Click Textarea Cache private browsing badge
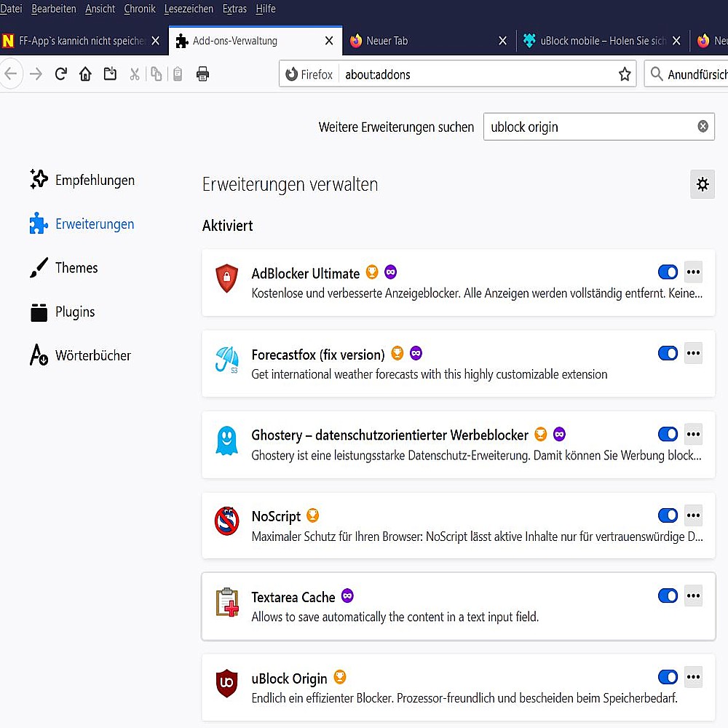The width and height of the screenshot is (728, 728). 347,596
